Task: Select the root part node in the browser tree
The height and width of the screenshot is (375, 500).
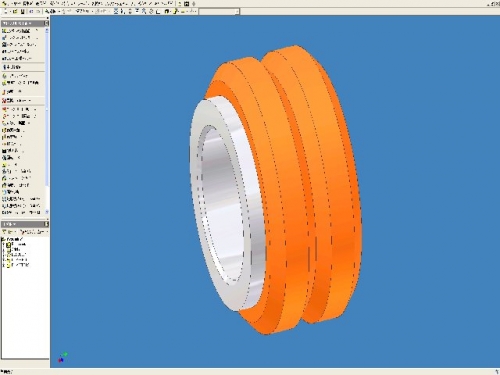Action: pyautogui.click(x=13, y=239)
